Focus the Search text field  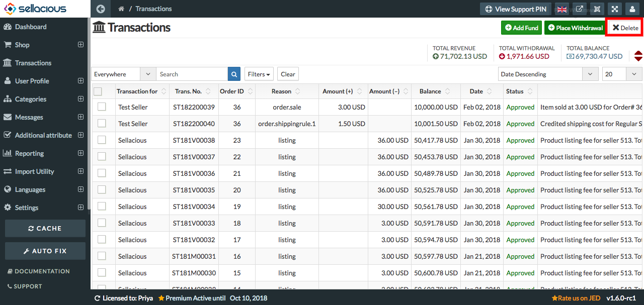[192, 74]
